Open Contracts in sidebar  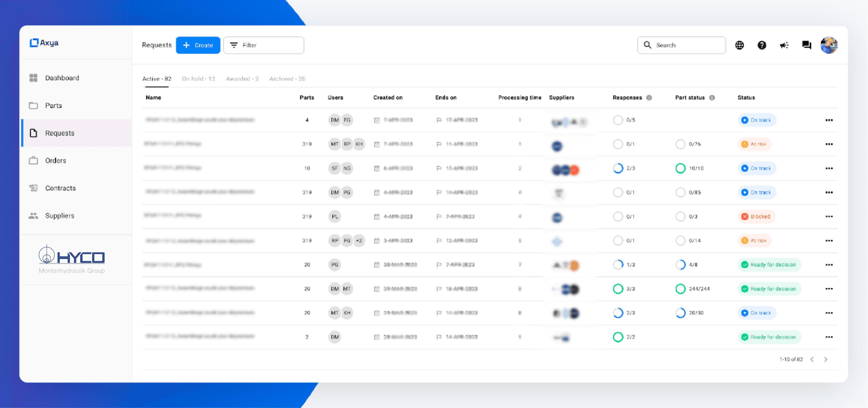60,188
